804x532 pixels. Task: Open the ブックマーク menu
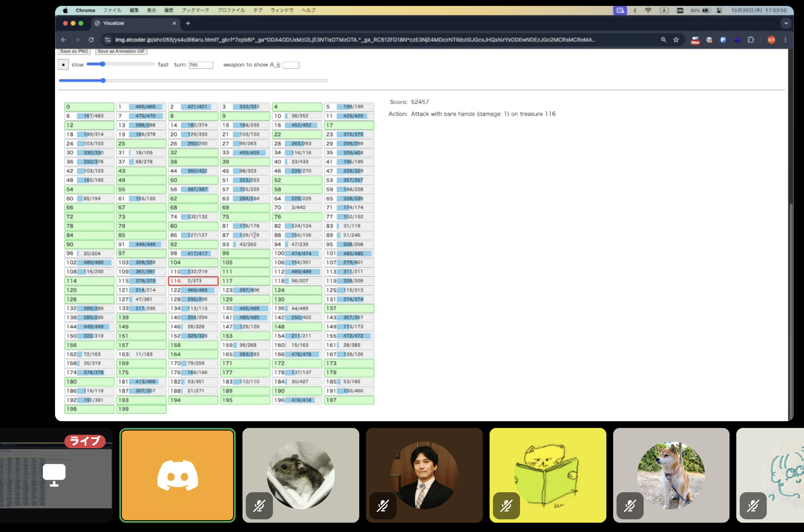pyautogui.click(x=195, y=10)
